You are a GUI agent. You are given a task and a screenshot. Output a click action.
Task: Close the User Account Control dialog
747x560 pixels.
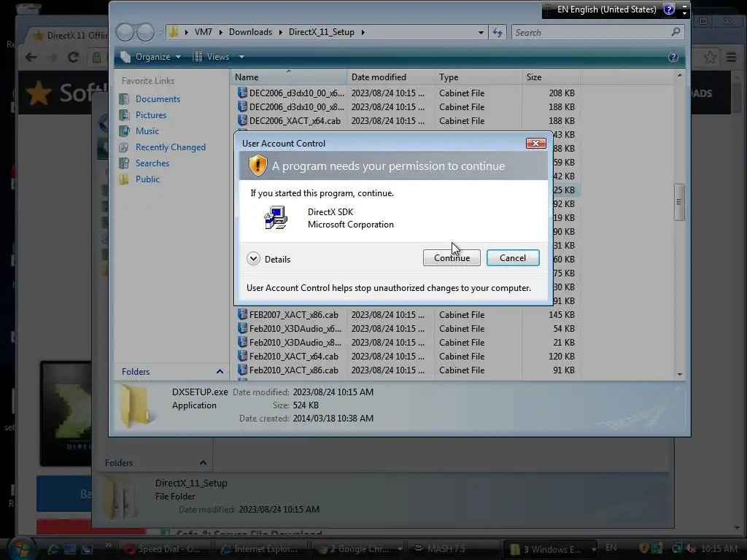[535, 144]
